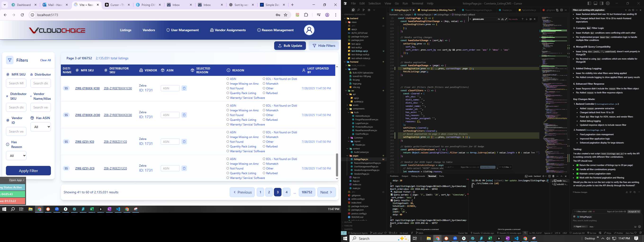
Task: Select Mismatch reason for Z1RE-ET8XXX-1C00
Action: pos(264,84)
